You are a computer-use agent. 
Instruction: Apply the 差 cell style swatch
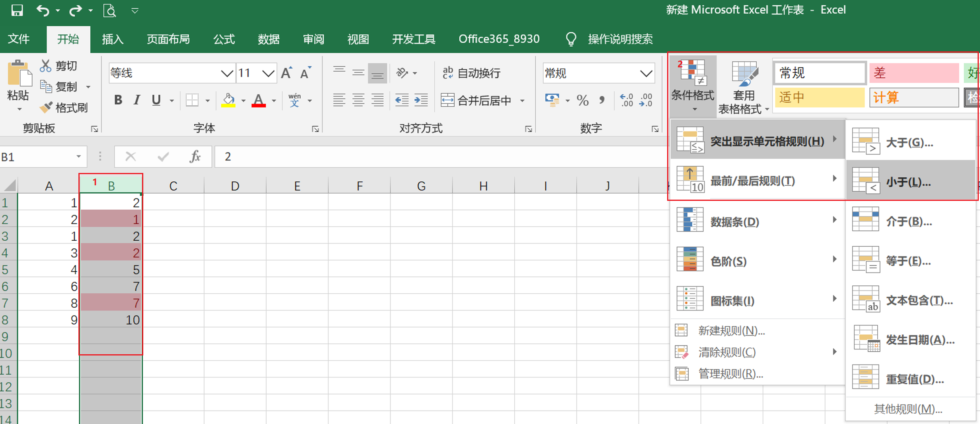pos(914,73)
